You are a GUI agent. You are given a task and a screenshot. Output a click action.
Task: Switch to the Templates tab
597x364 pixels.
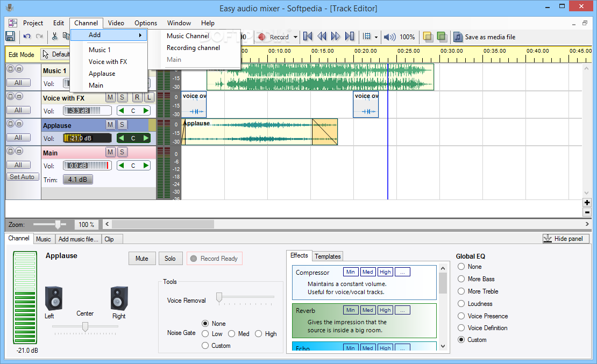(x=328, y=256)
